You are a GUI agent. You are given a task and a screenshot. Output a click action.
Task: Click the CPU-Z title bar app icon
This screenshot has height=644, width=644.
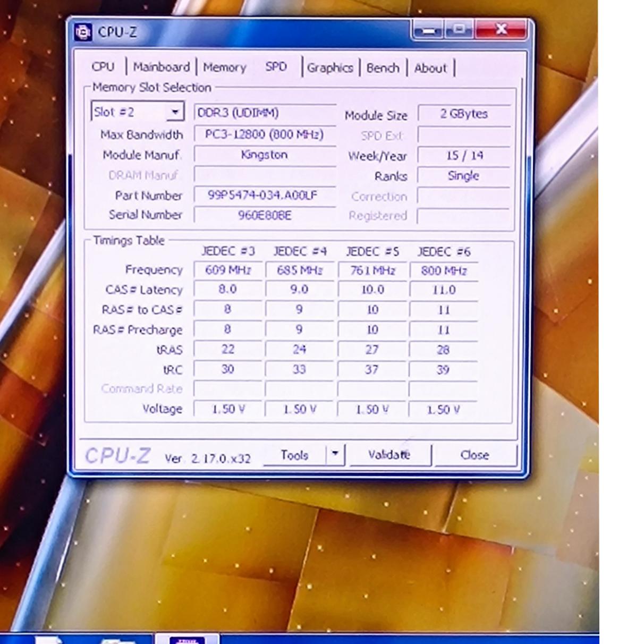83,32
